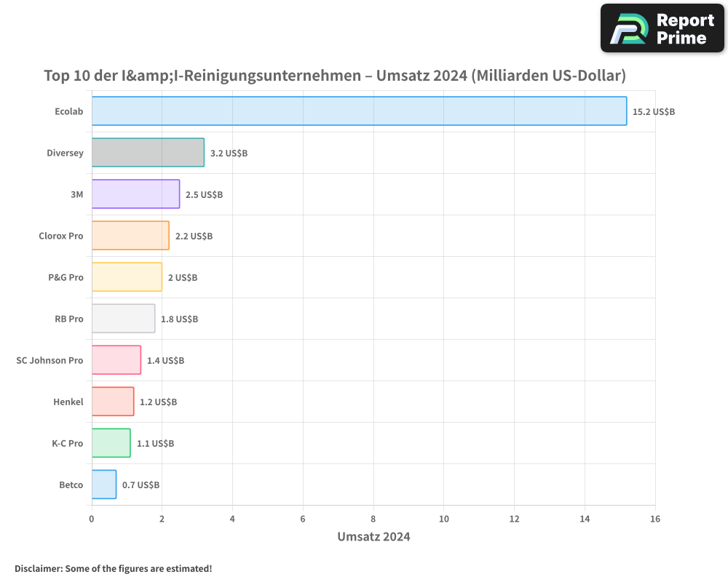Click the Betco blue bar
728x582 pixels.
pos(103,485)
